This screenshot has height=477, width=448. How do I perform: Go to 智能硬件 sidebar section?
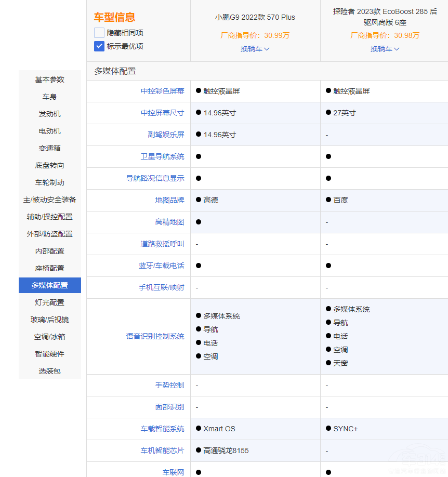coord(50,354)
